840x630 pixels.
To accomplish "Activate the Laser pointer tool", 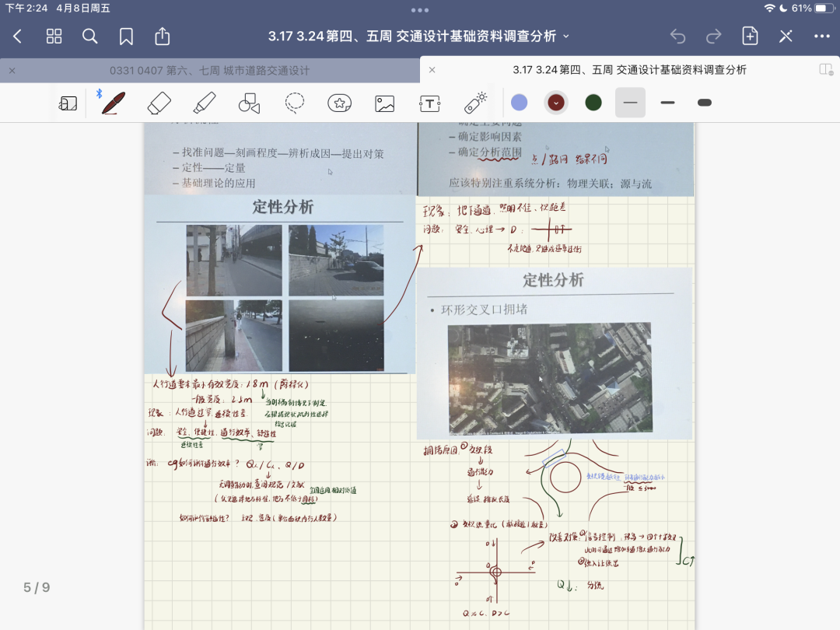I will (x=474, y=103).
